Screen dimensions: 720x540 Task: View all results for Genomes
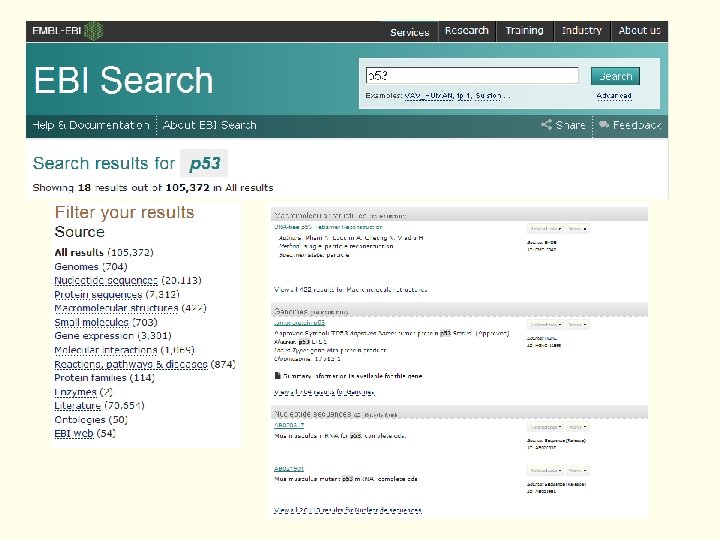[x=324, y=392]
